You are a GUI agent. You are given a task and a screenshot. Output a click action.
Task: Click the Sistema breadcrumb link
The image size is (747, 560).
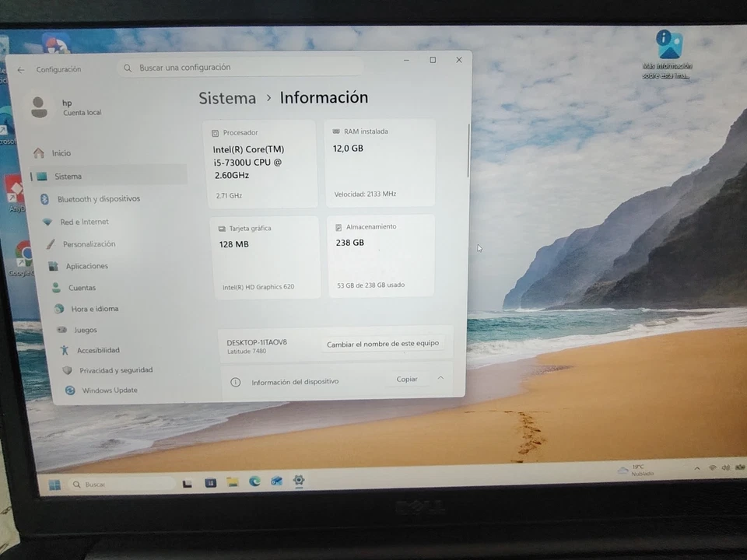pos(227,98)
